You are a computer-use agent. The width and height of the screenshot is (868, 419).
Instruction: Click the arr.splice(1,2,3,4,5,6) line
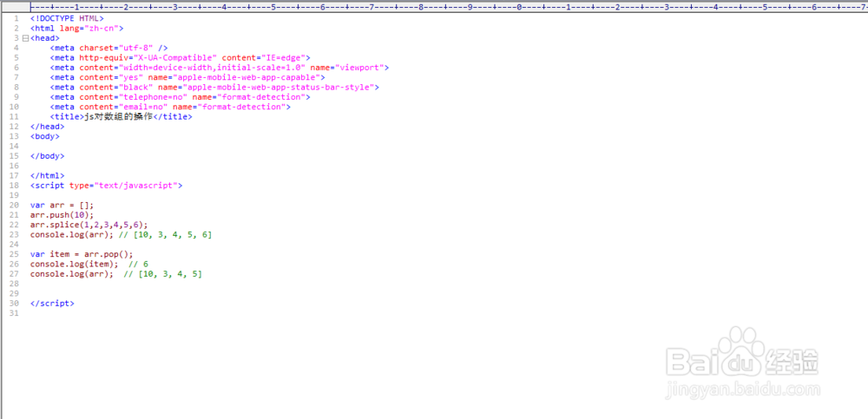(x=89, y=225)
